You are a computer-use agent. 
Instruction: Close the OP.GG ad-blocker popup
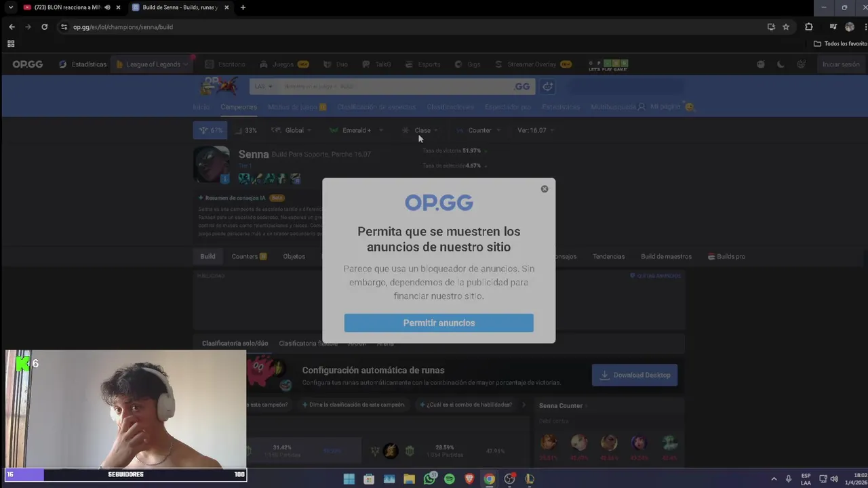click(x=545, y=189)
